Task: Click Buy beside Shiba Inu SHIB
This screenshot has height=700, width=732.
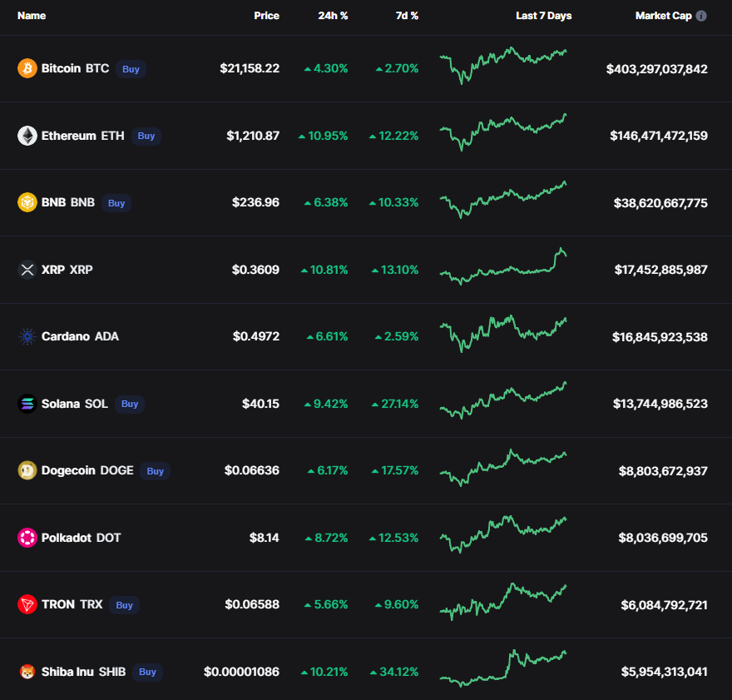Action: 147,672
